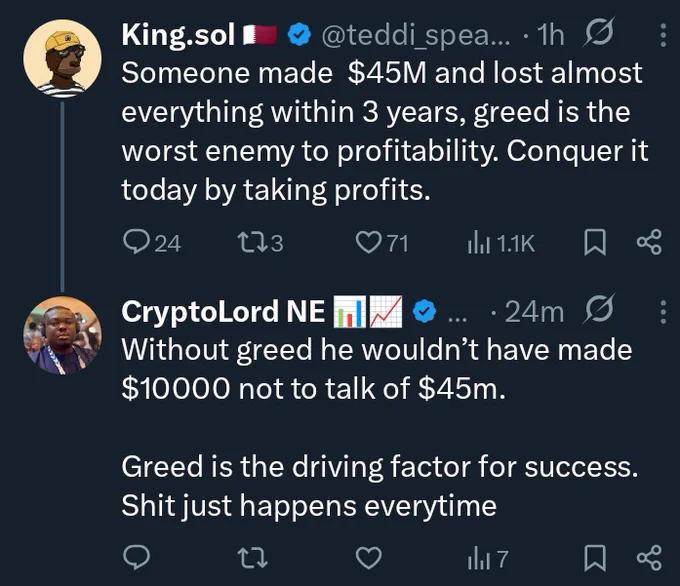680x586 pixels.
Task: Bookmark CryptoLord NE's reply
Action: 595,558
